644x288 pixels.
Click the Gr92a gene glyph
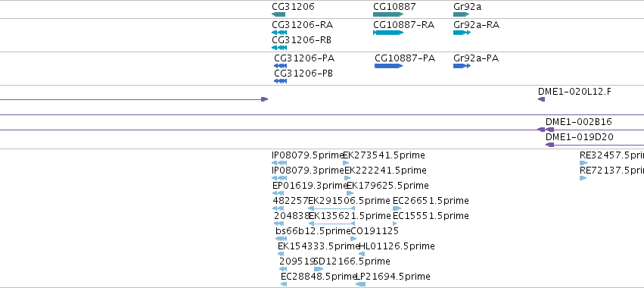461,14
